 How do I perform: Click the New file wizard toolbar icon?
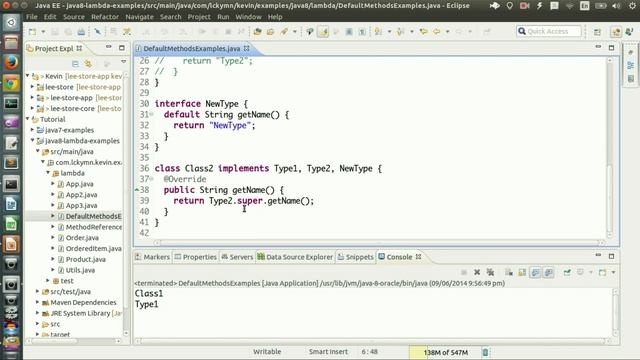[x=32, y=31]
